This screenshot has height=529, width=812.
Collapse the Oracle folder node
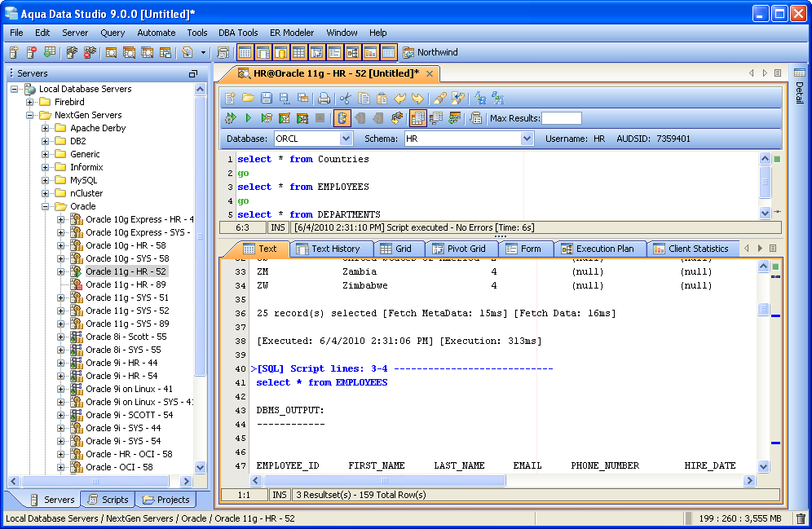click(x=46, y=206)
